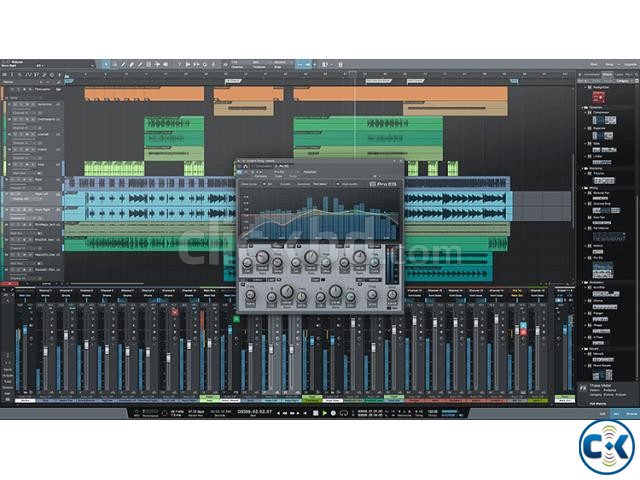Click the Fat Channel thumbnail in the browser

click(x=609, y=236)
